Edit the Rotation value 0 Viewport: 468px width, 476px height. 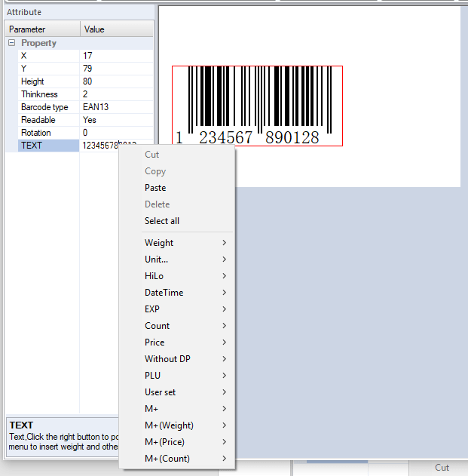coord(116,133)
